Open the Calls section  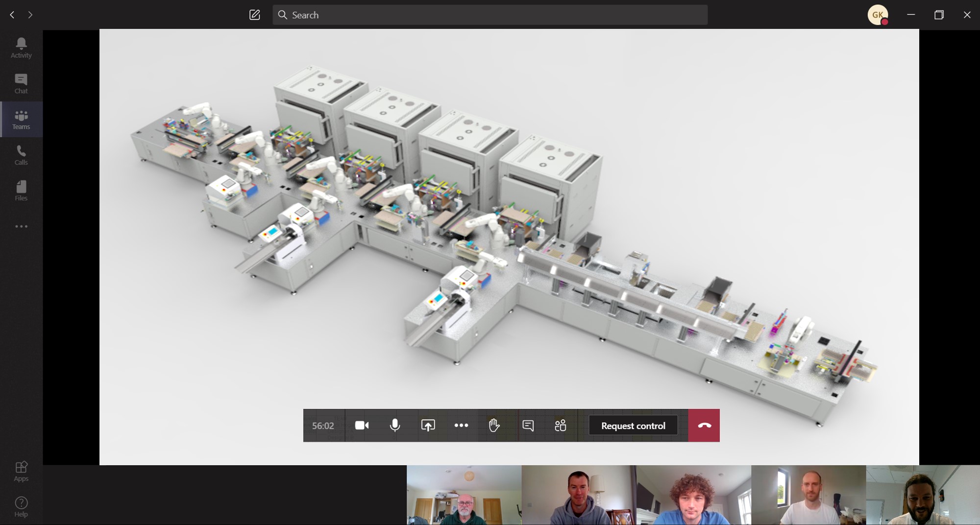pos(21,155)
